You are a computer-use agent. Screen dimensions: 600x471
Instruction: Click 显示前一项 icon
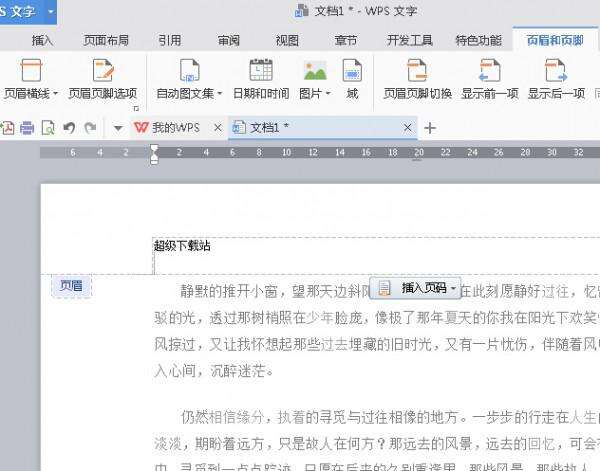click(x=489, y=70)
